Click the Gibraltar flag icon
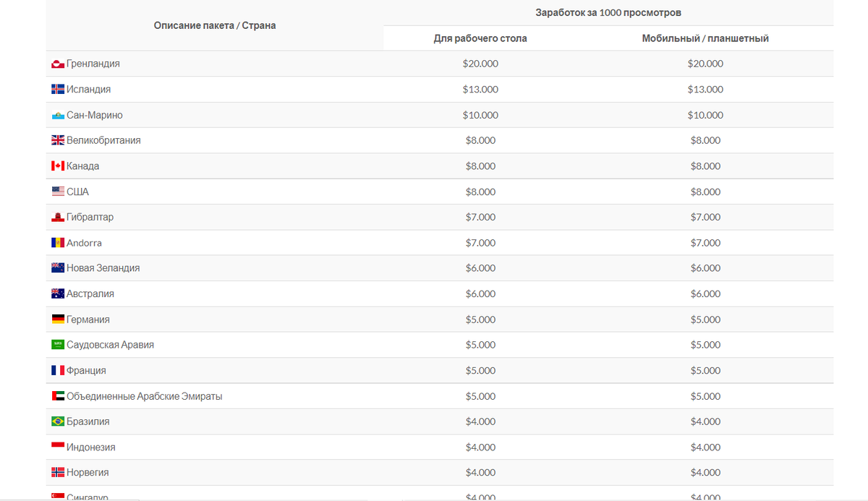868x501 pixels. point(58,218)
